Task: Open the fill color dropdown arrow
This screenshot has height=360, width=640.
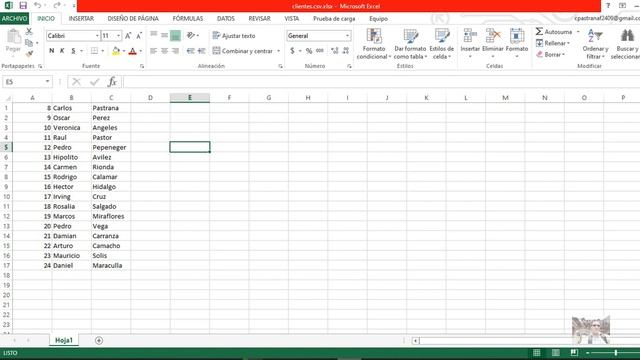Action: tap(124, 51)
